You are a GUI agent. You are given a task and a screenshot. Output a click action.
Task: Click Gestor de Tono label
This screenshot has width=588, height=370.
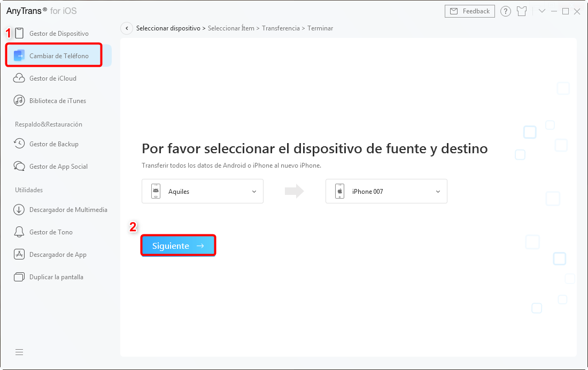[x=51, y=232]
